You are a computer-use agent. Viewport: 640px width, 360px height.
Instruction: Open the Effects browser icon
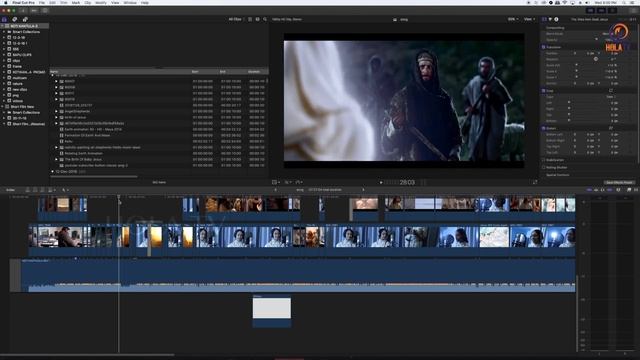[629, 190]
